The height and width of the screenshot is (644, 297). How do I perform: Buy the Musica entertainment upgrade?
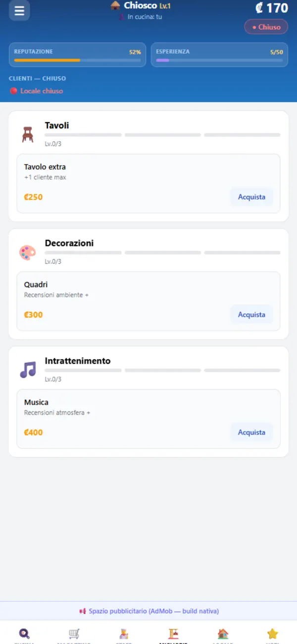(251, 432)
